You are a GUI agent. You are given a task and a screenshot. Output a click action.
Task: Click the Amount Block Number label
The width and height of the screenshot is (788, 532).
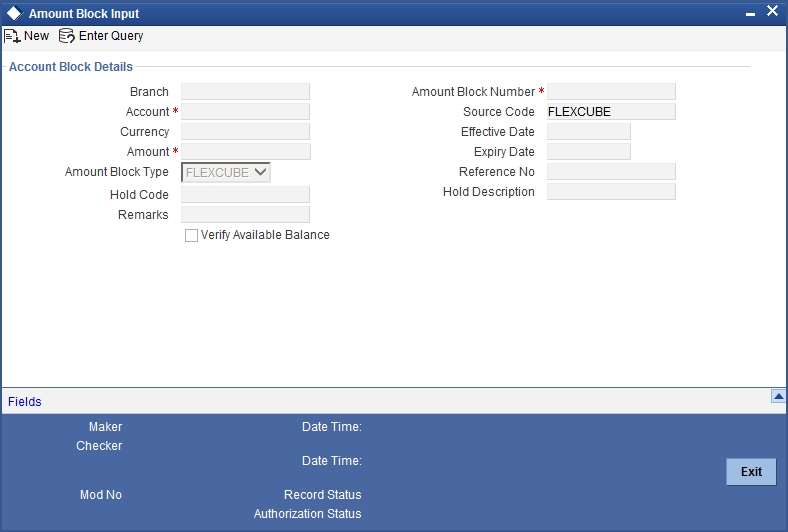click(x=473, y=91)
